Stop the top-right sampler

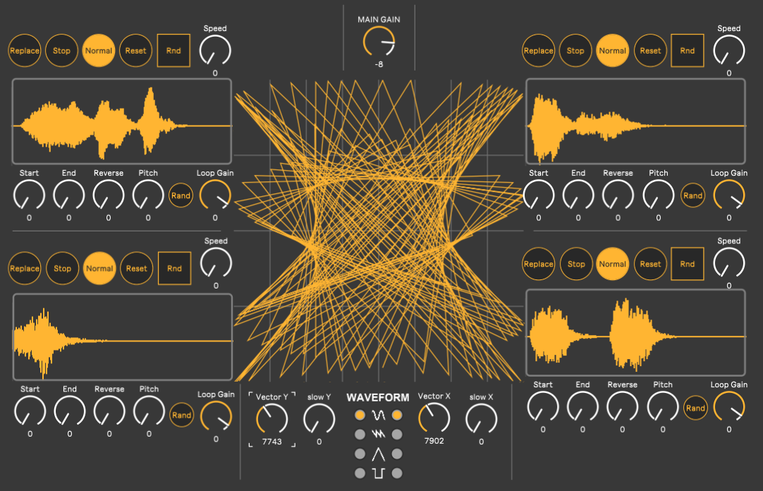tap(575, 51)
